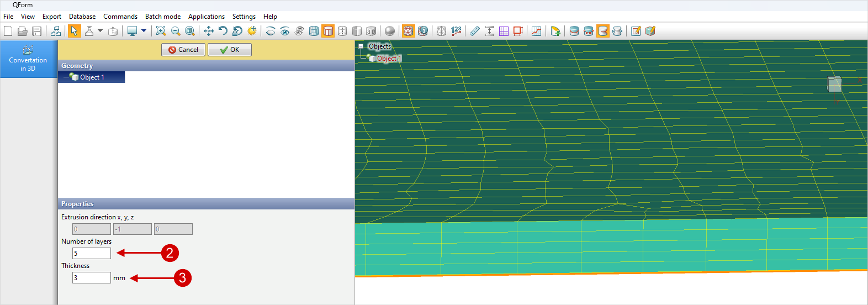Image resolution: width=868 pixels, height=305 pixels.
Task: Open the dropdown beside the weight tool
Action: tap(100, 31)
